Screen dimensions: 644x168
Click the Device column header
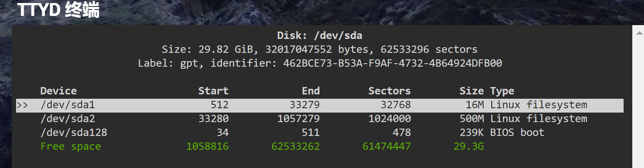coord(59,91)
